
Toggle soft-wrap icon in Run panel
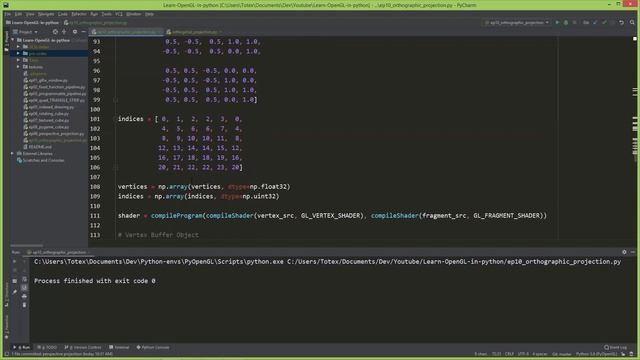click(24, 279)
